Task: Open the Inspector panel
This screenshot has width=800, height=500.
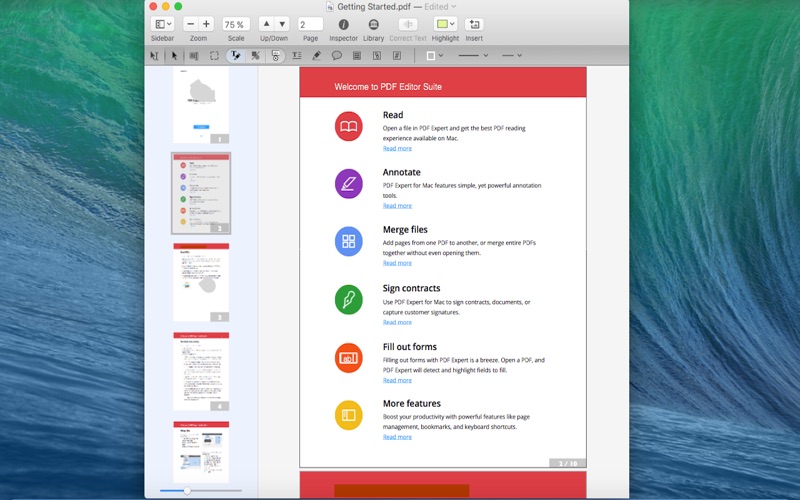Action: coord(343,24)
